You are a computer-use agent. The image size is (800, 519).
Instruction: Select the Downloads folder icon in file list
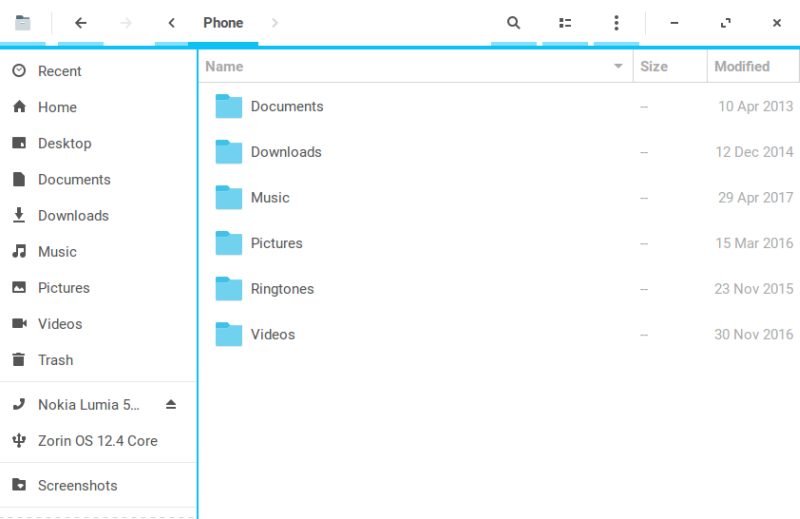(x=229, y=152)
